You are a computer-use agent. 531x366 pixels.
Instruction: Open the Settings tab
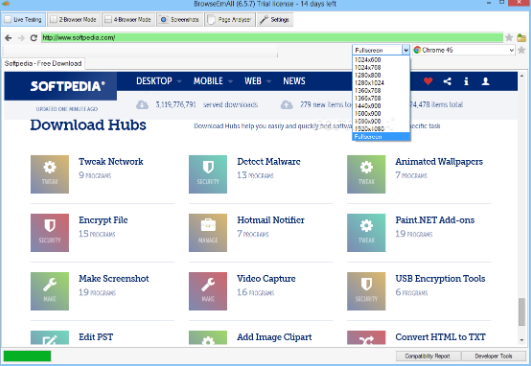[x=275, y=20]
